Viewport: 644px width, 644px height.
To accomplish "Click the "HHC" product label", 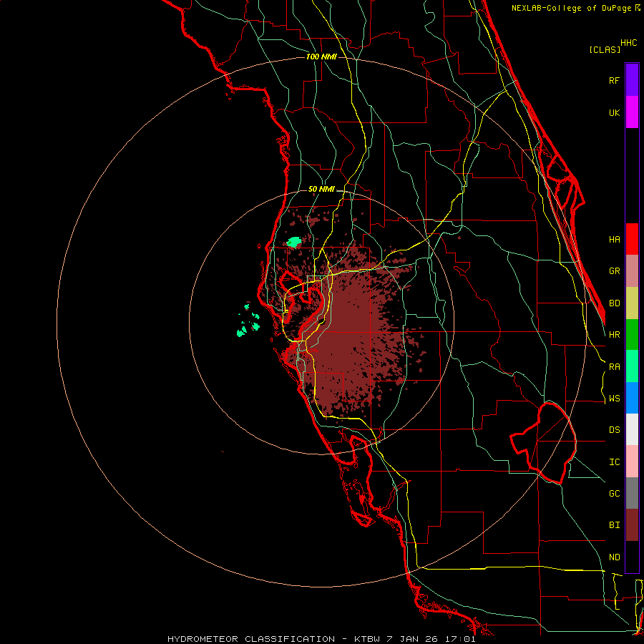I will 628,43.
